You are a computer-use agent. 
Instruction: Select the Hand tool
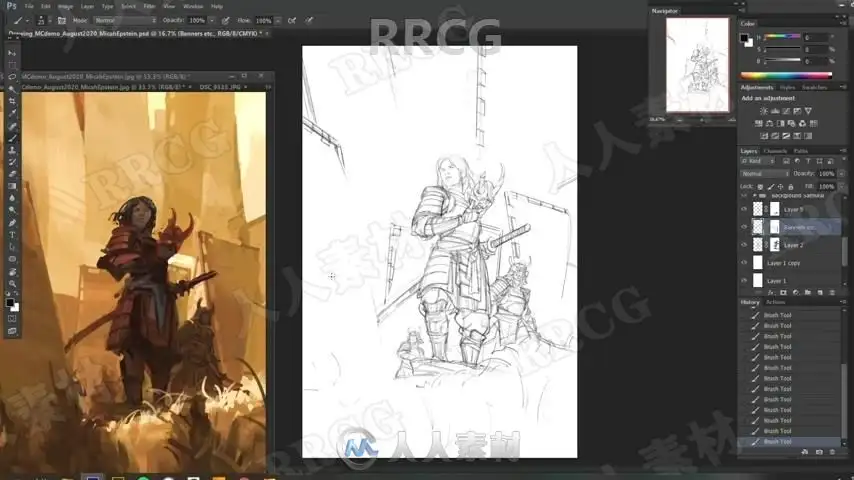click(12, 271)
